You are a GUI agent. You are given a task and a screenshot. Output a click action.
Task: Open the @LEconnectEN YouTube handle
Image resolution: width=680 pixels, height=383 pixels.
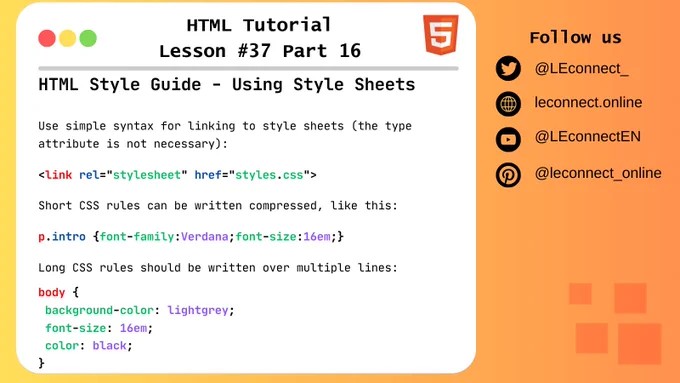coord(587,137)
